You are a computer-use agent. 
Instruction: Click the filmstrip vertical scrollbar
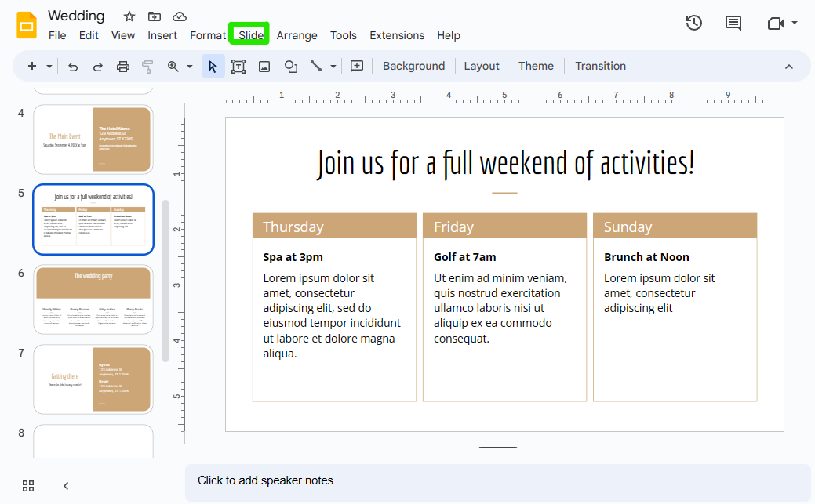point(165,281)
